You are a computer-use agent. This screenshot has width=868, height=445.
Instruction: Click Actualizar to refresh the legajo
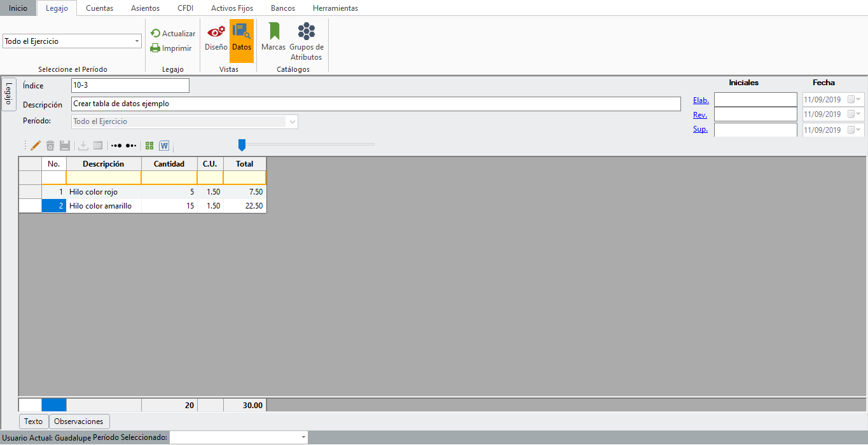click(173, 33)
